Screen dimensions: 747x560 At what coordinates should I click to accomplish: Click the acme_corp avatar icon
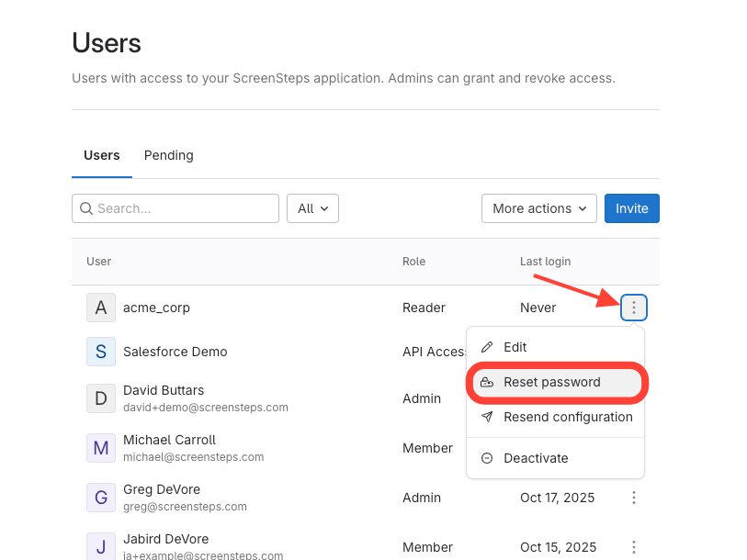coord(101,308)
